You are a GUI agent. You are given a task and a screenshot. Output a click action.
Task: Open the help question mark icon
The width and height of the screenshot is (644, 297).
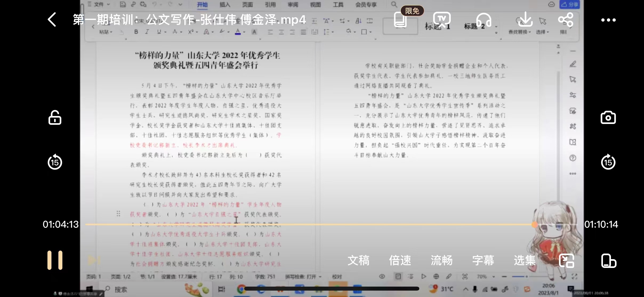(x=573, y=158)
